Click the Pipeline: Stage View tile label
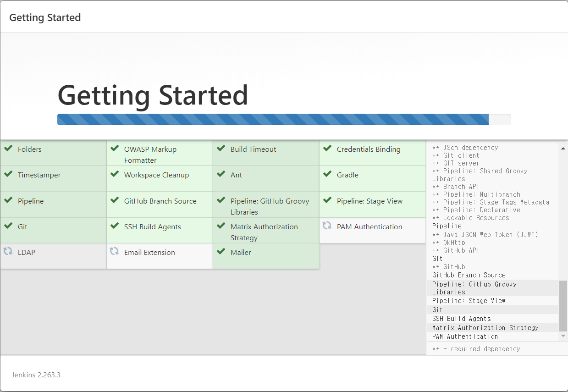This screenshot has height=392, width=568. tap(369, 201)
